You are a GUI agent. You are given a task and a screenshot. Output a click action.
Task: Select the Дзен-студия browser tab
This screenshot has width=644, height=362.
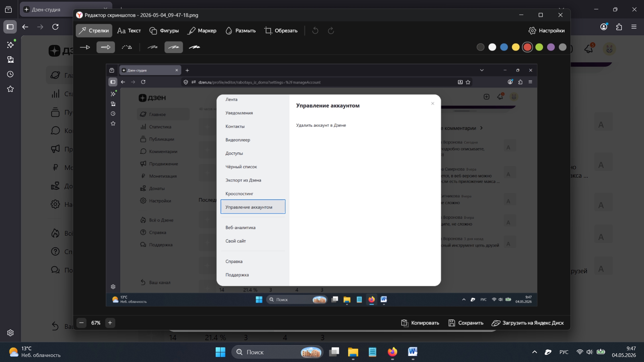pyautogui.click(x=47, y=9)
